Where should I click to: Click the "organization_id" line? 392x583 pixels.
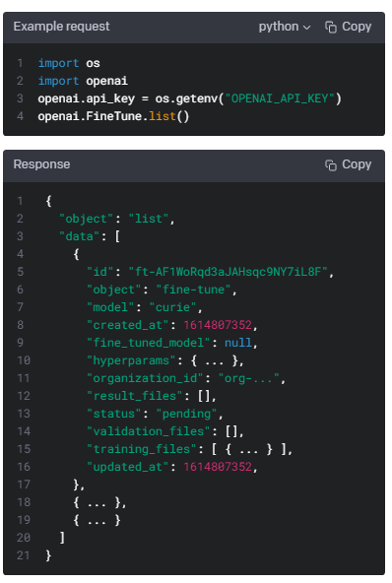click(186, 378)
